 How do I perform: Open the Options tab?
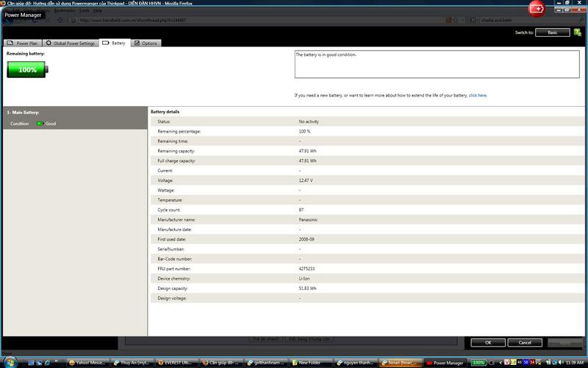(x=146, y=43)
